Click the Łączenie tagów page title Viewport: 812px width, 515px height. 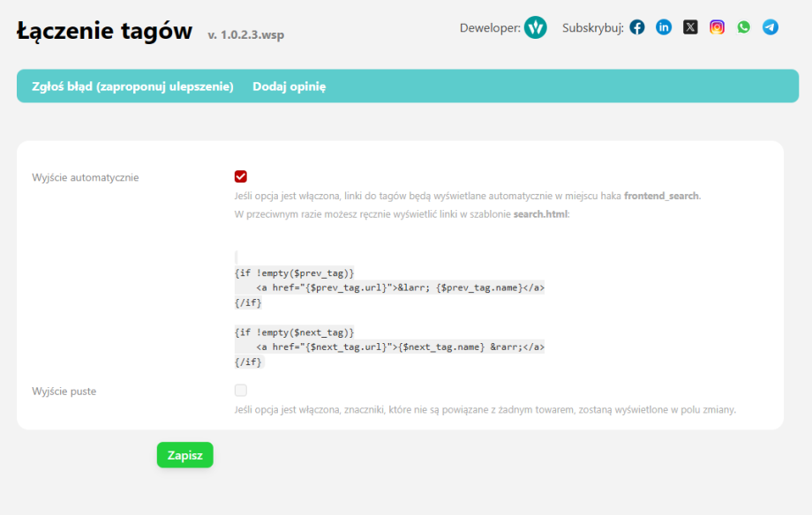coord(104,32)
